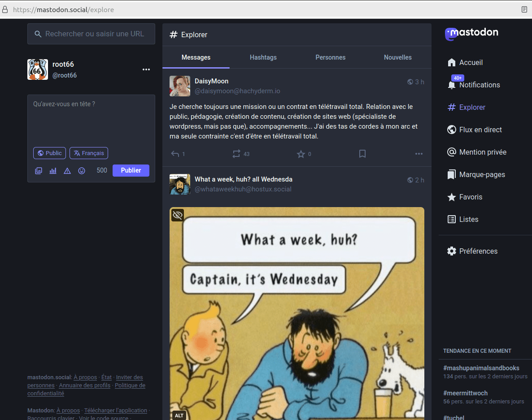532x420 pixels.
Task: Change post visibility from Public
Action: [x=49, y=153]
